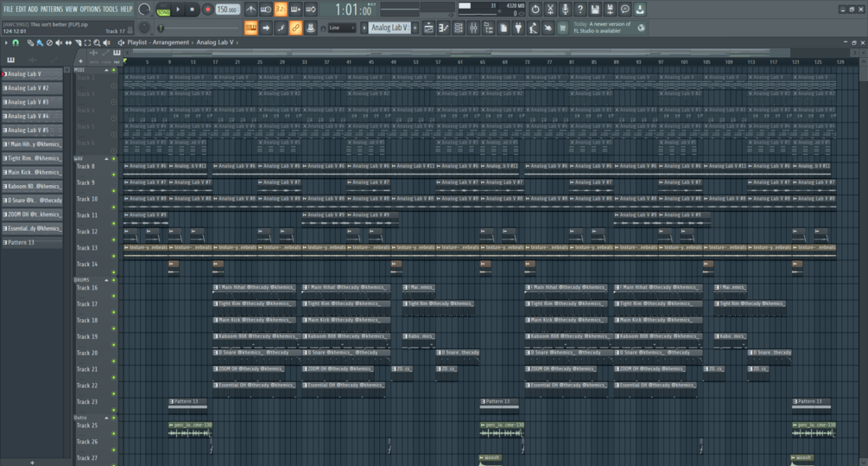Click the export download icon
This screenshot has width=868, height=466.
pos(639,10)
